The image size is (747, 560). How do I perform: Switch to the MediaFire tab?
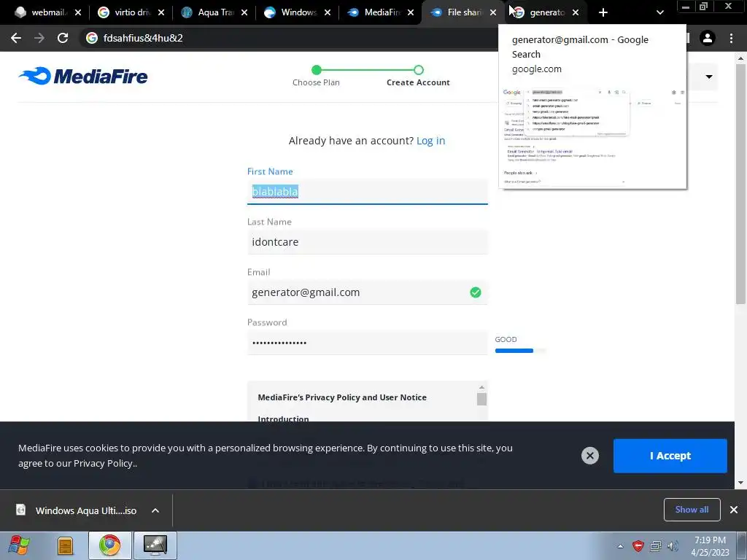coord(374,12)
